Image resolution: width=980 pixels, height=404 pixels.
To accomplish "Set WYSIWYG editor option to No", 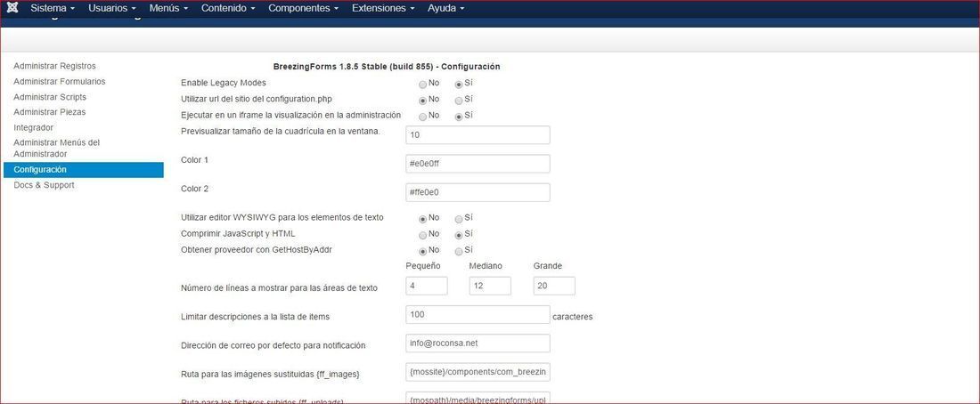I will pyautogui.click(x=423, y=219).
